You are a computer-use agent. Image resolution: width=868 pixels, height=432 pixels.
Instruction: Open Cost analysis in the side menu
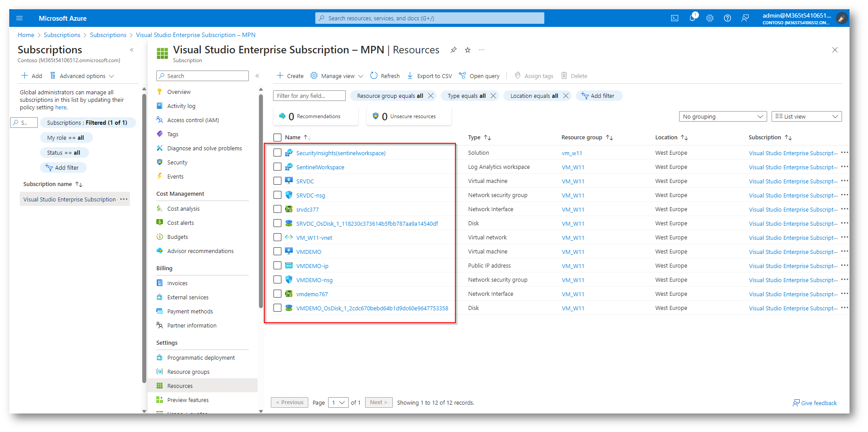coord(183,209)
